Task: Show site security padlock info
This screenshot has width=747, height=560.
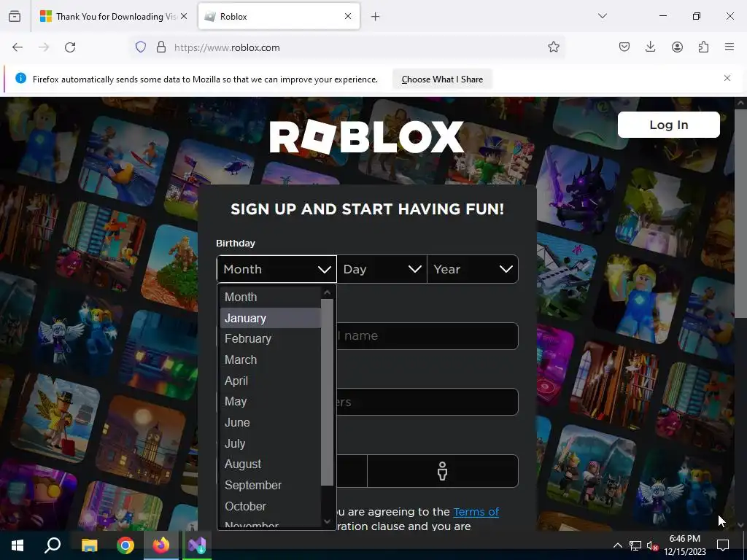Action: click(x=161, y=47)
